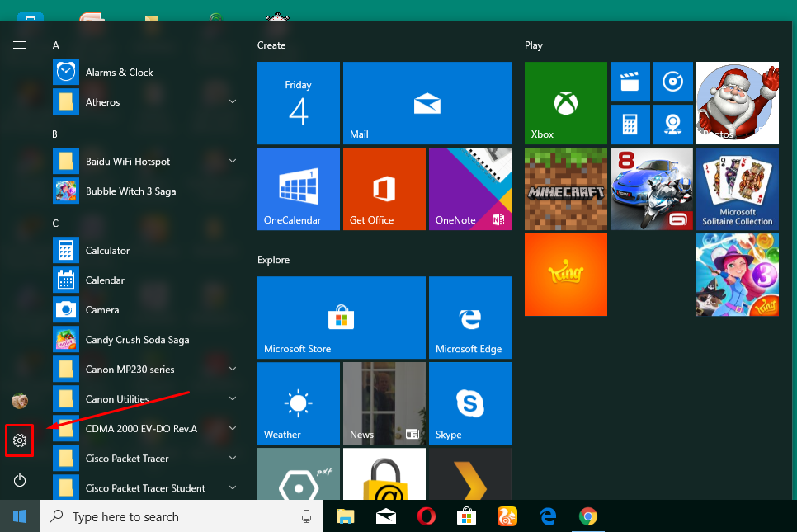Open the padlock @ tile

pos(384,473)
